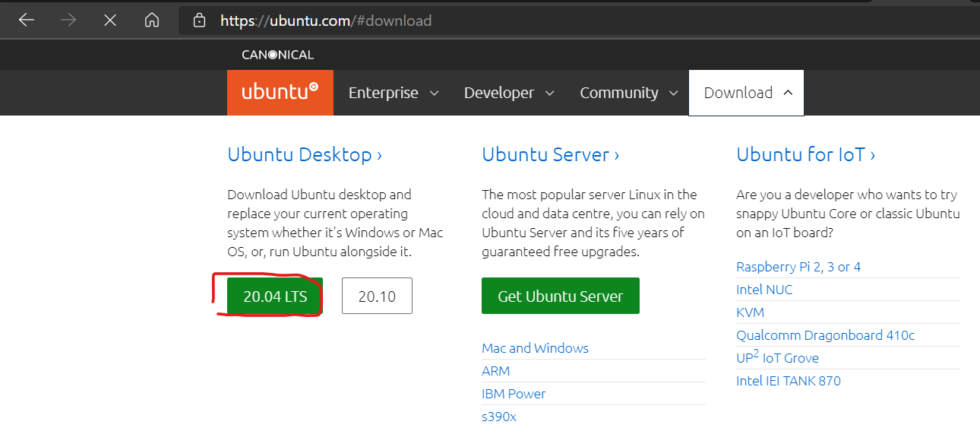Open the Developer dropdown chevron
The height and width of the screenshot is (447, 980).
[550, 93]
